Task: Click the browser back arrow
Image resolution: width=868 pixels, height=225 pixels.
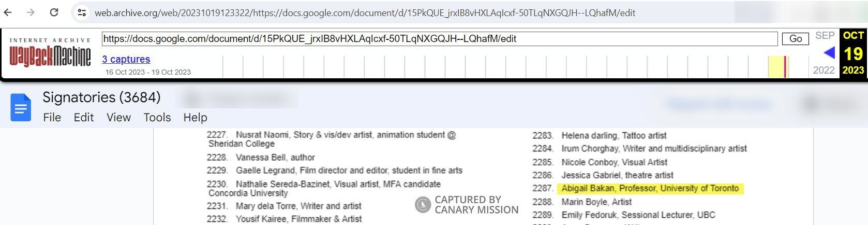Action: [8, 12]
